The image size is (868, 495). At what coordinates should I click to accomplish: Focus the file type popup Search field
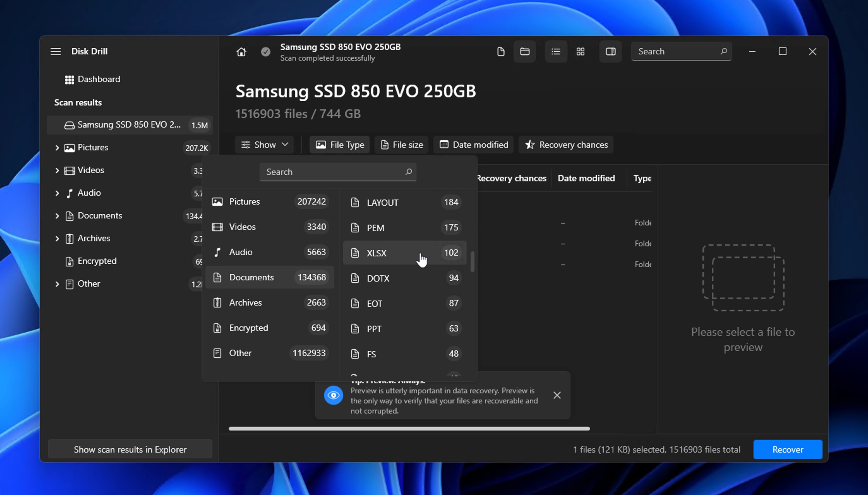[x=338, y=172]
